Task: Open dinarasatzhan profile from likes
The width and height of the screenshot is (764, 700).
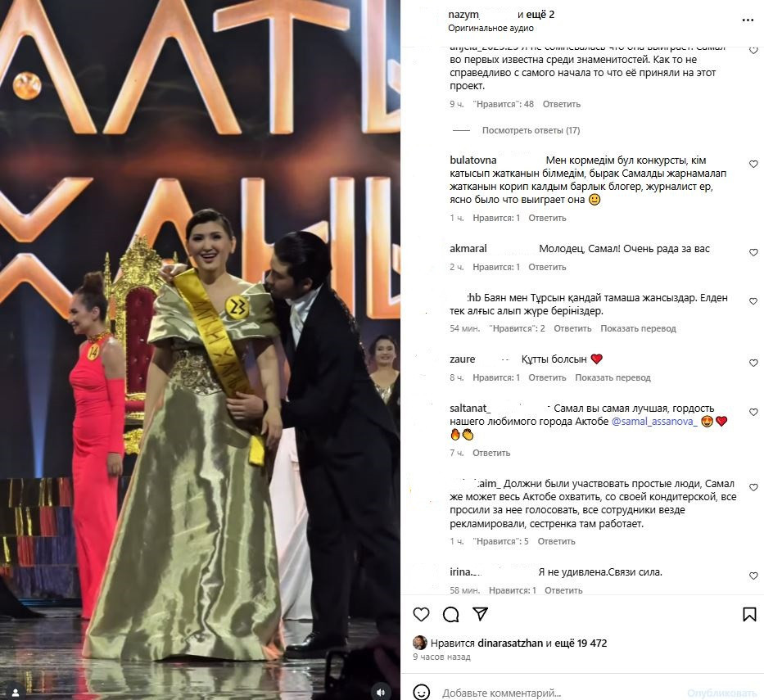Action: click(x=510, y=643)
